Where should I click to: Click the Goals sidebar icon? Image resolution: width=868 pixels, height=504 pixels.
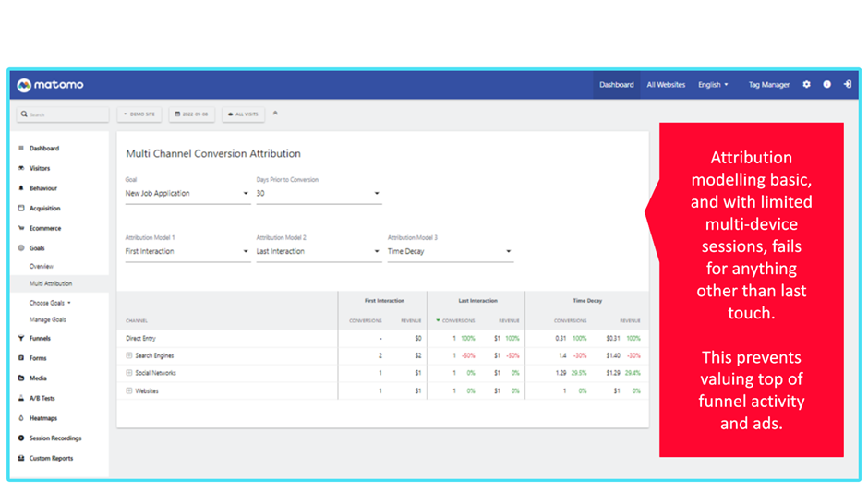pos(21,248)
